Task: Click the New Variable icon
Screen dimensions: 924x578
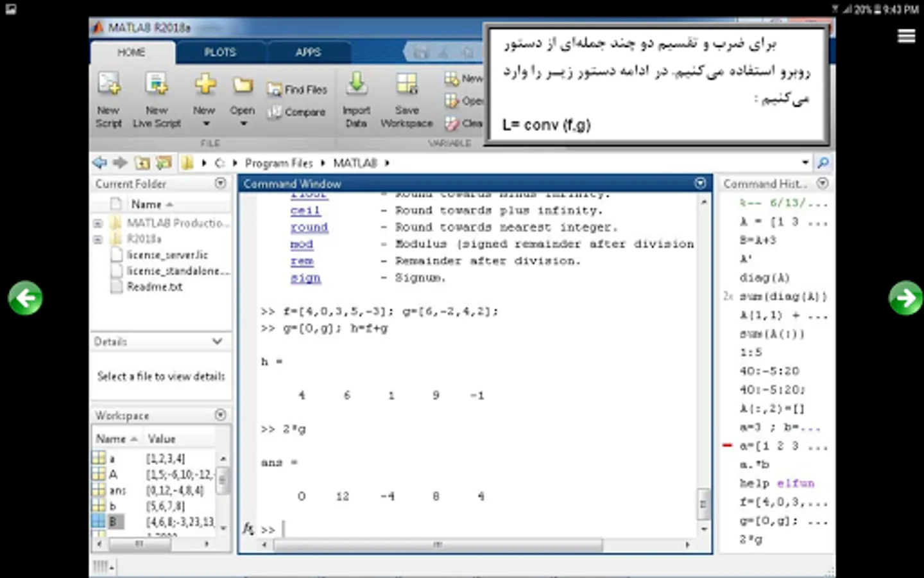Action: pos(452,78)
